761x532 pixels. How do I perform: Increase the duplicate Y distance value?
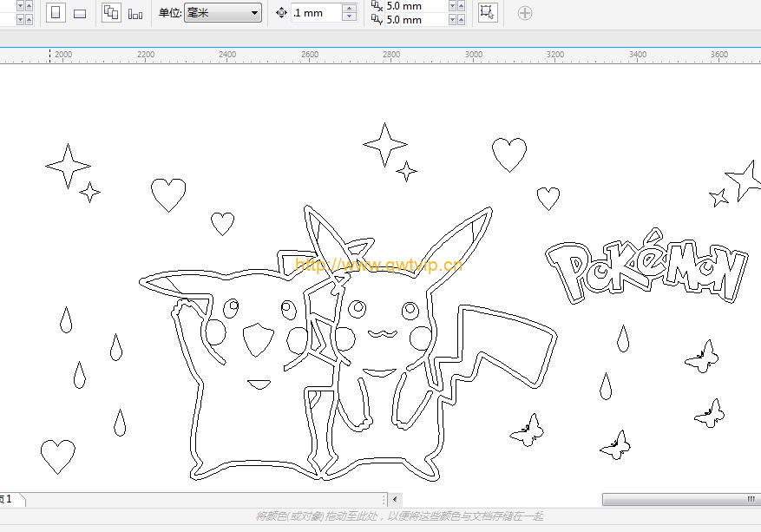coord(461,20)
